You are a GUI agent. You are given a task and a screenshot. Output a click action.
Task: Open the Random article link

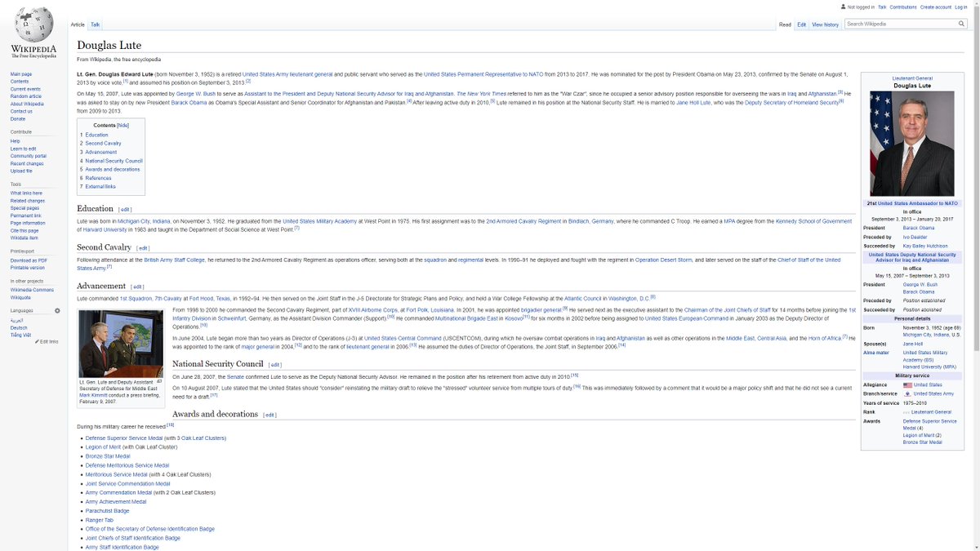pyautogui.click(x=26, y=96)
